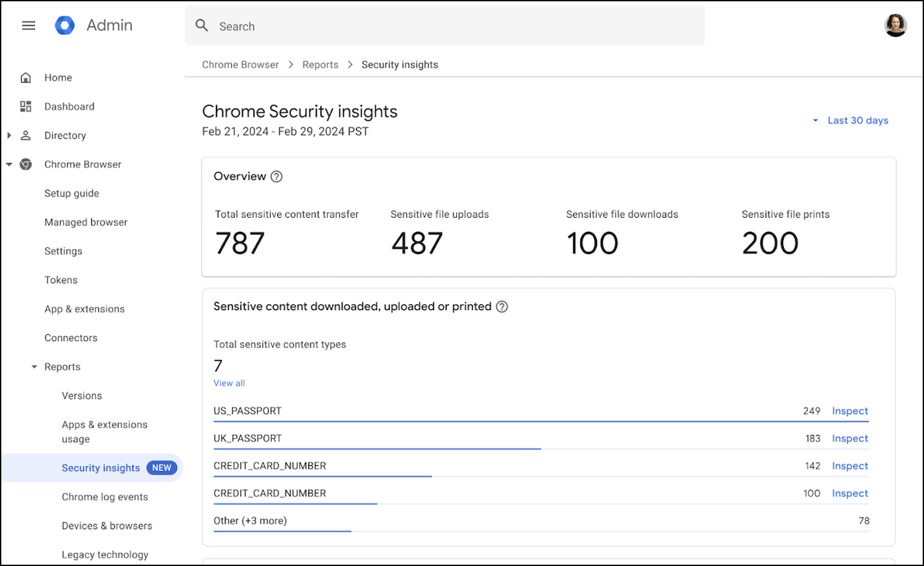Click Inspect for US_PASSPORT
Viewport: 924px width, 566px height.
pos(850,411)
